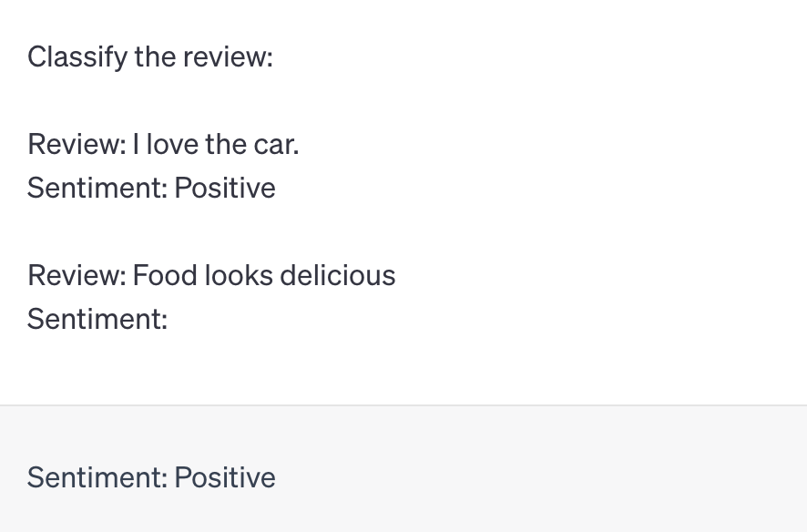This screenshot has height=532, width=807.
Task: Click the word 'car.' in the first review
Action: pos(276,145)
